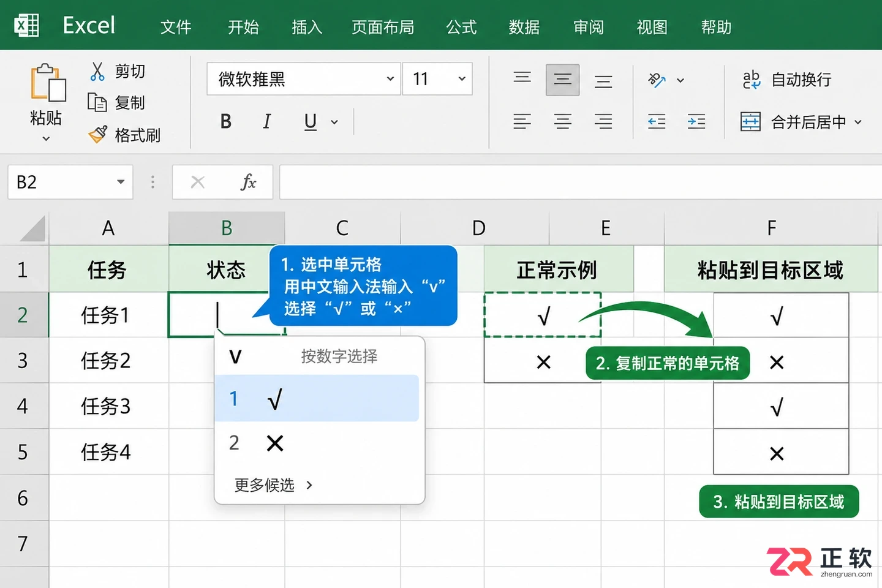Toggle bold formatting
The image size is (882, 588).
[x=226, y=121]
